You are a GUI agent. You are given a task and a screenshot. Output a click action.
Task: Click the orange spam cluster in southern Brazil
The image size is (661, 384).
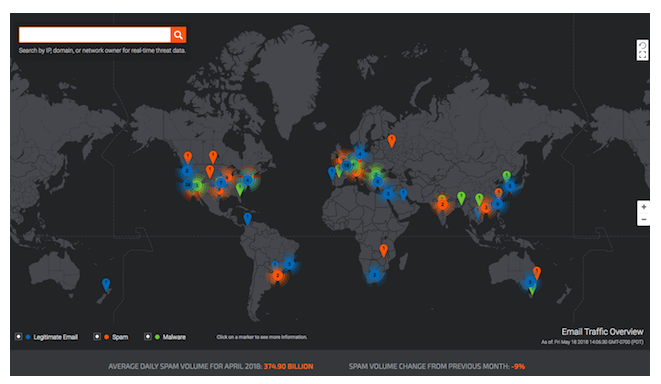pyautogui.click(x=277, y=276)
